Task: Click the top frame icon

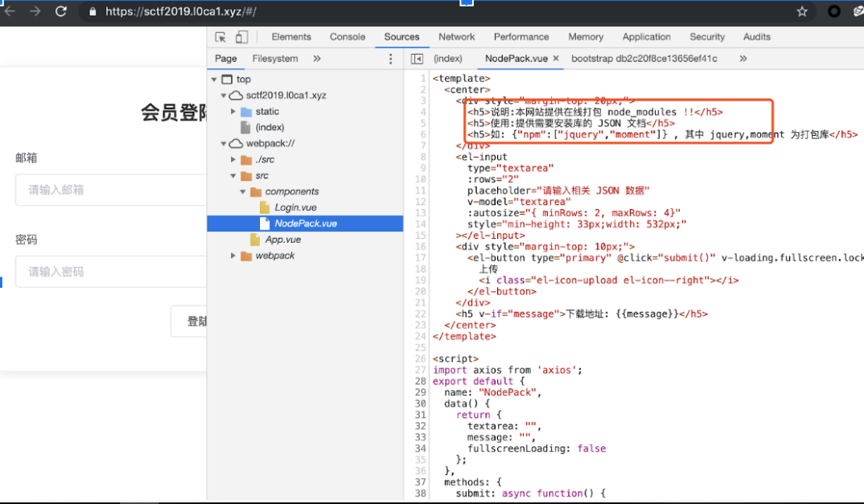Action: pyautogui.click(x=227, y=80)
